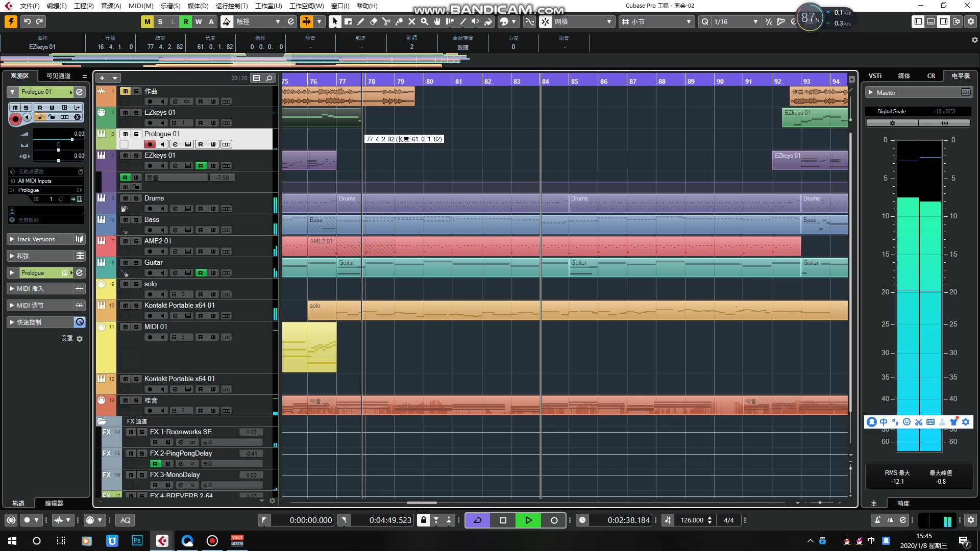
Task: Toggle Auto-Scroll orange button
Action: pyautogui.click(x=306, y=21)
